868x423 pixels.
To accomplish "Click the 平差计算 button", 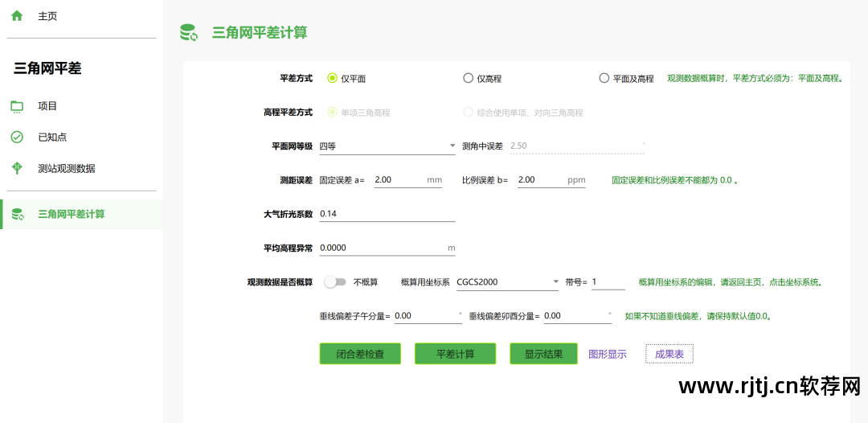I will (x=455, y=354).
